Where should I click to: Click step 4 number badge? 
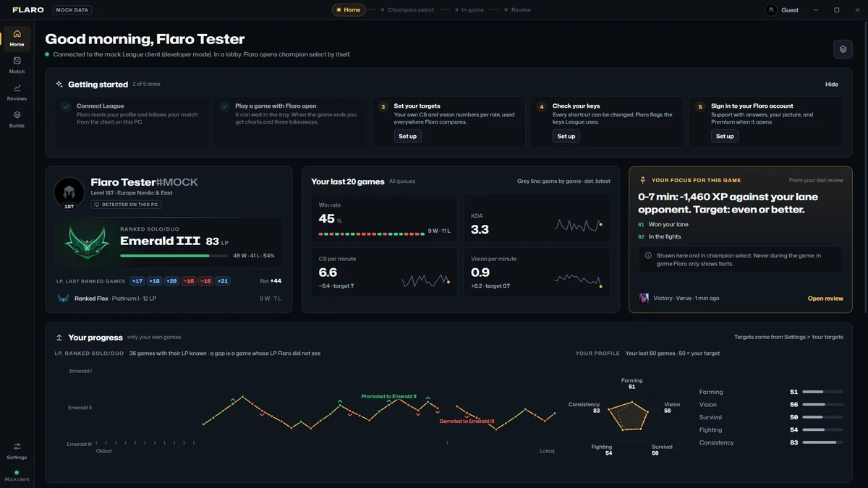[x=541, y=107]
